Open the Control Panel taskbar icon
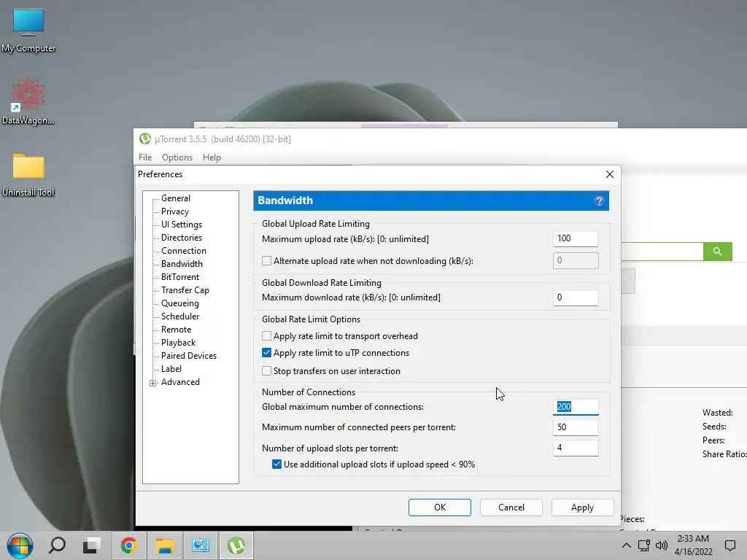 (x=201, y=545)
